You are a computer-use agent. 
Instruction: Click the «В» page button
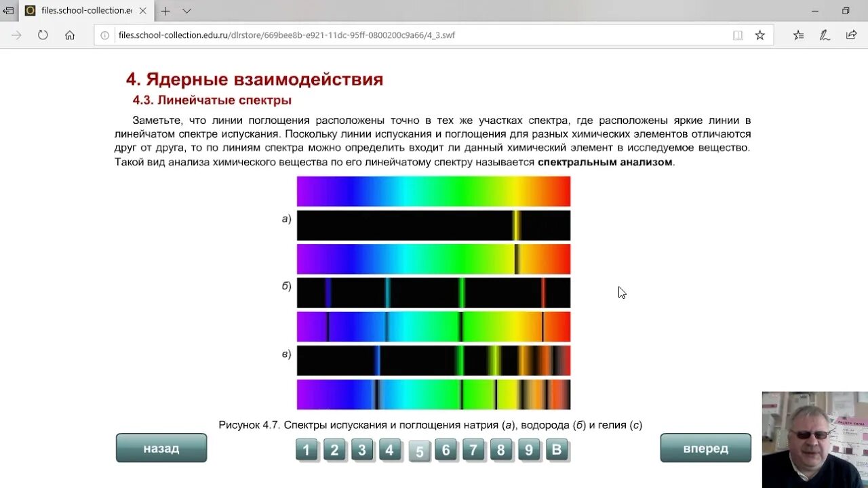[x=557, y=450]
